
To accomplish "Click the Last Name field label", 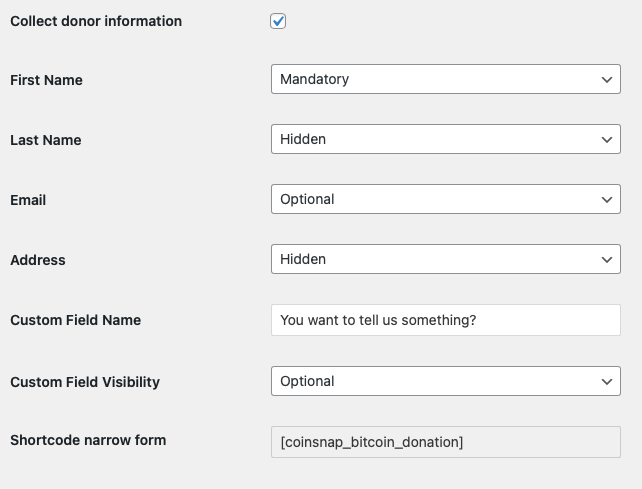I will 46,140.
